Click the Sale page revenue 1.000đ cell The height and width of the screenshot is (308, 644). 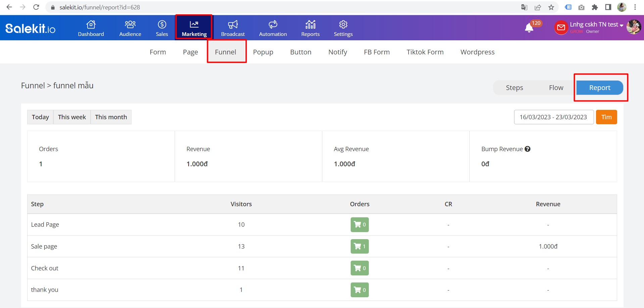tap(548, 246)
